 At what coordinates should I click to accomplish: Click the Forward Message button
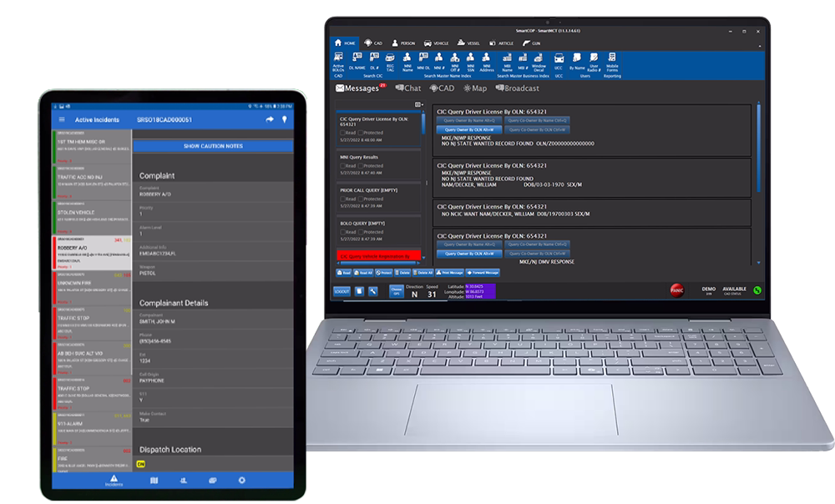click(483, 273)
